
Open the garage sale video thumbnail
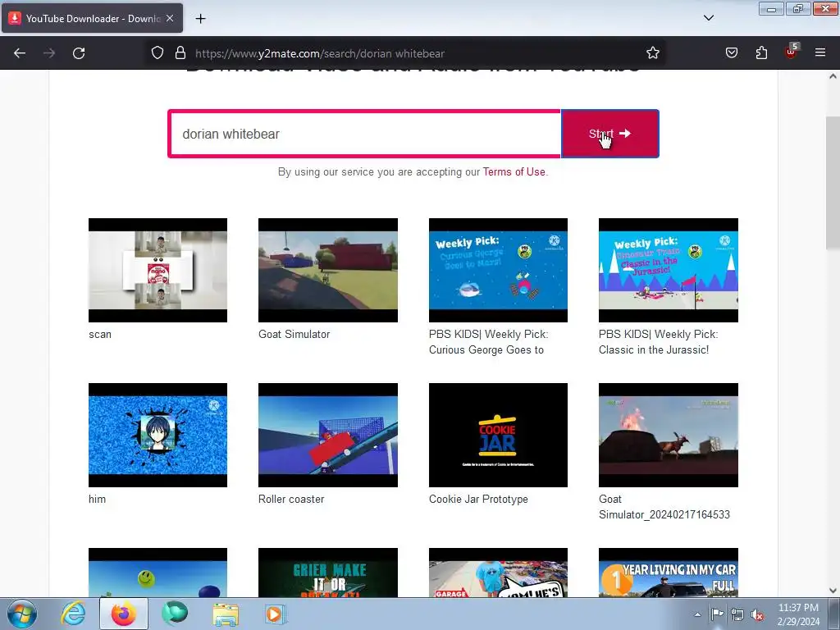tap(498, 573)
